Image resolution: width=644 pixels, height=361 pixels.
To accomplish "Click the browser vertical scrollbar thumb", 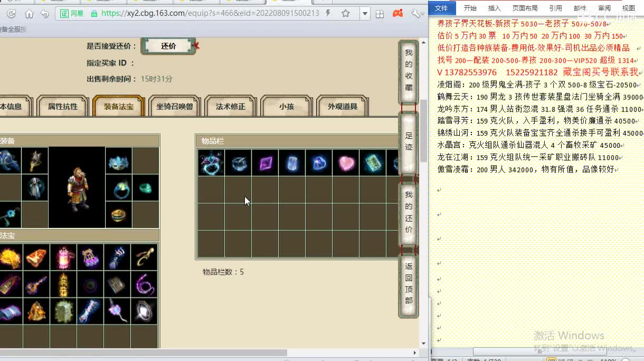I will pos(423,130).
